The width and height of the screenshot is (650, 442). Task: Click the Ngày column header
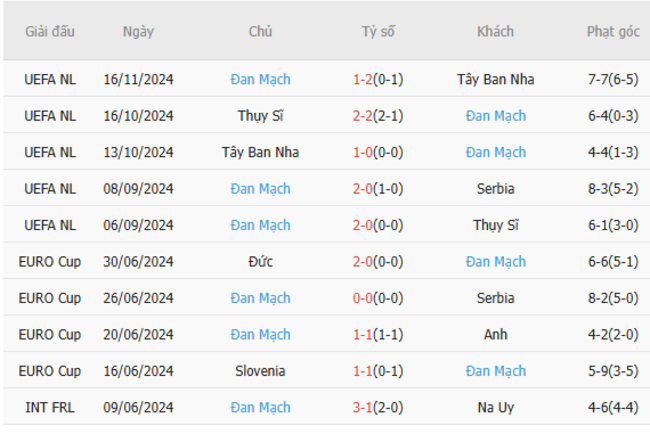(x=138, y=32)
